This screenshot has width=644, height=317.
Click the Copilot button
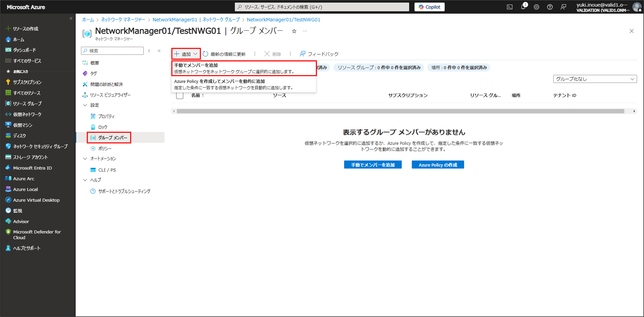coord(429,7)
